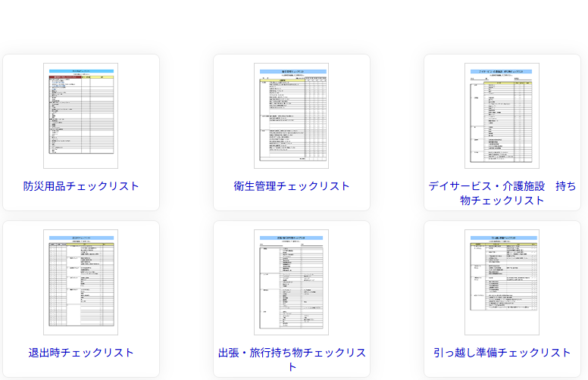Select the 退出時チェックリスト preview image
The image size is (588, 380).
click(80, 282)
